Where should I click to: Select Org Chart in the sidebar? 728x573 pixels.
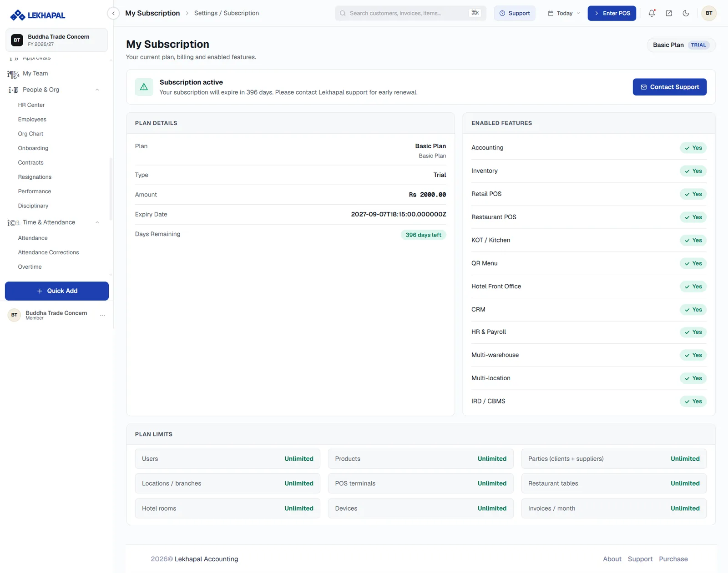point(30,134)
